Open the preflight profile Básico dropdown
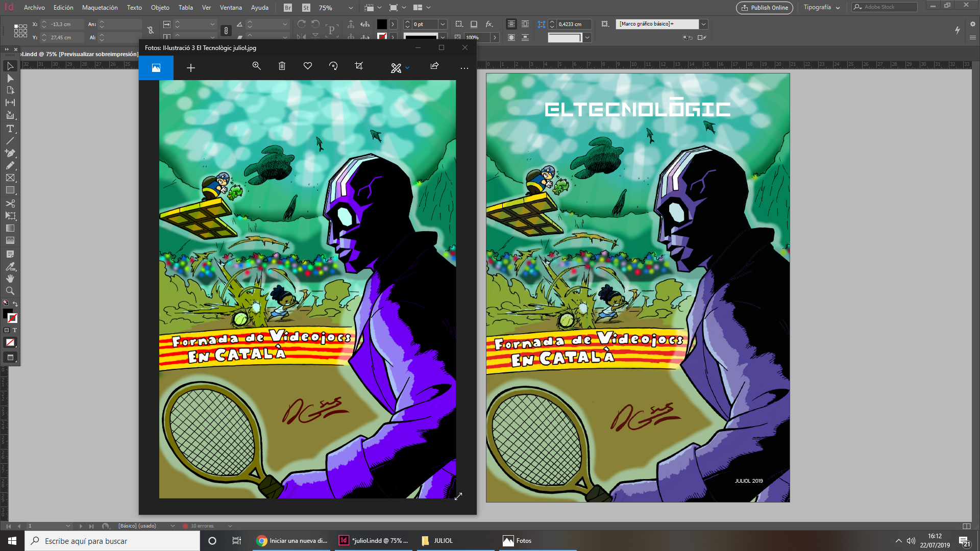The height and width of the screenshot is (551, 980). [173, 526]
